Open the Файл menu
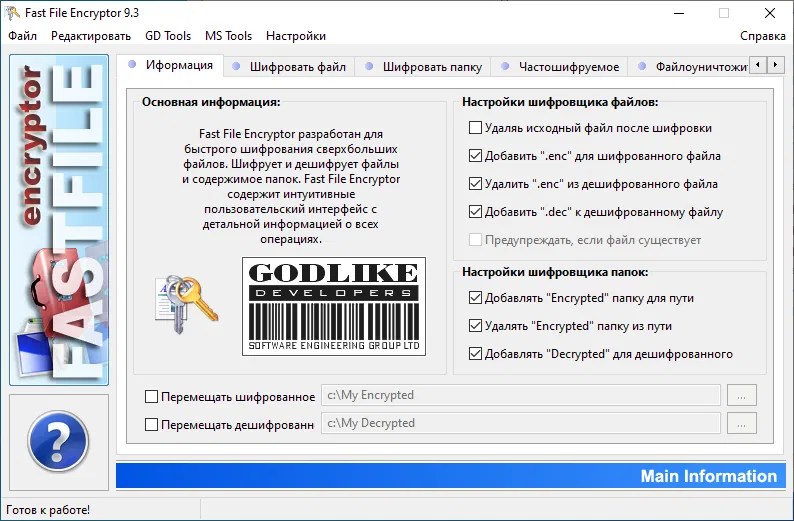Screen dimensions: 794x521 point(22,36)
